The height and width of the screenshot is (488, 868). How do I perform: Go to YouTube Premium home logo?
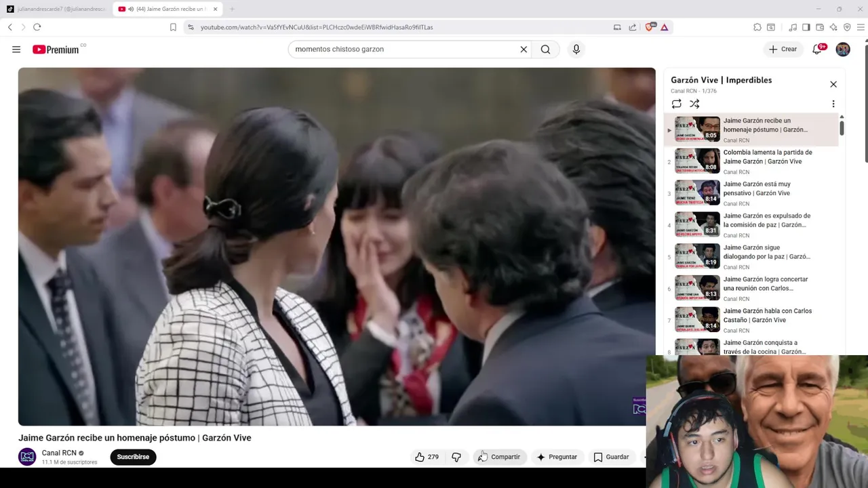56,49
